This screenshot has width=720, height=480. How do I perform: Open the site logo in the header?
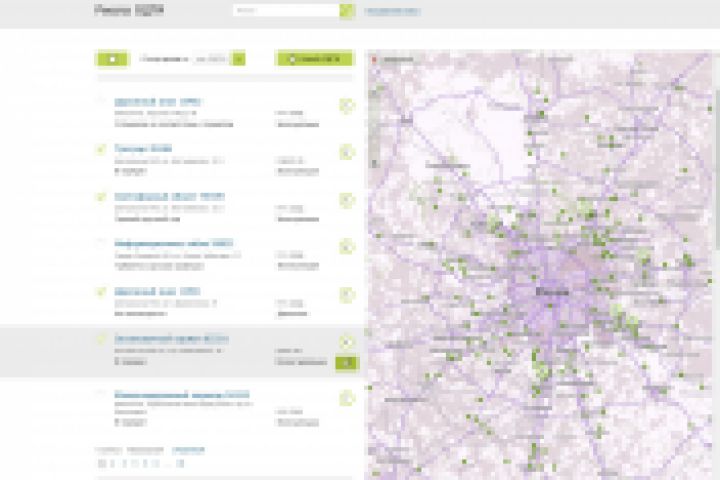coord(129,10)
